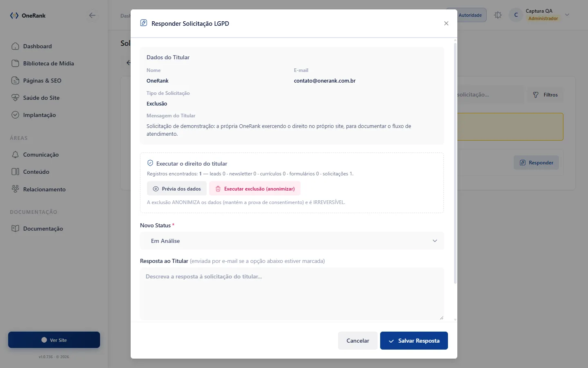
Task: Click the Administrador role badge
Action: point(543,18)
